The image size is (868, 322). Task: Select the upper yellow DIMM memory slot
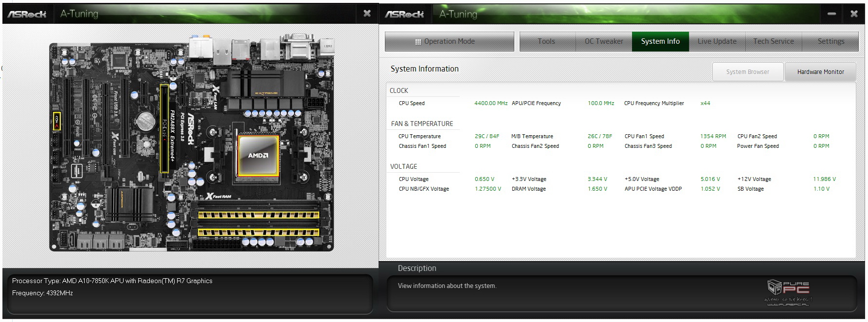point(258,215)
